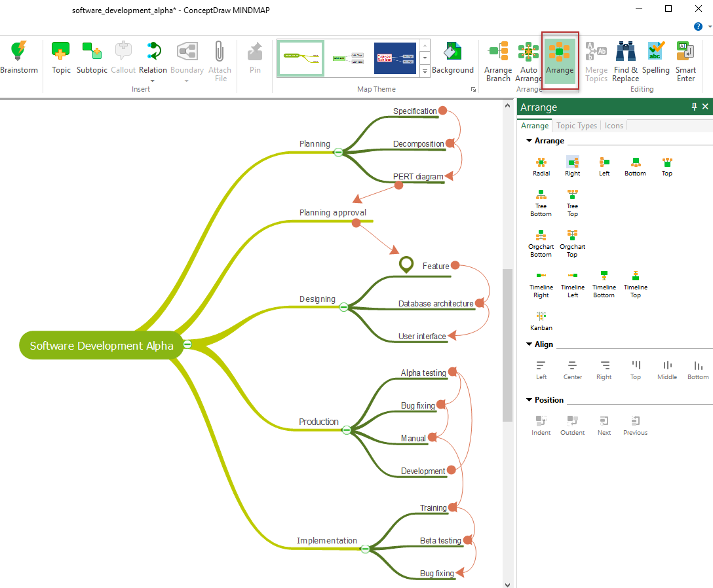Open the Background tool

452,52
